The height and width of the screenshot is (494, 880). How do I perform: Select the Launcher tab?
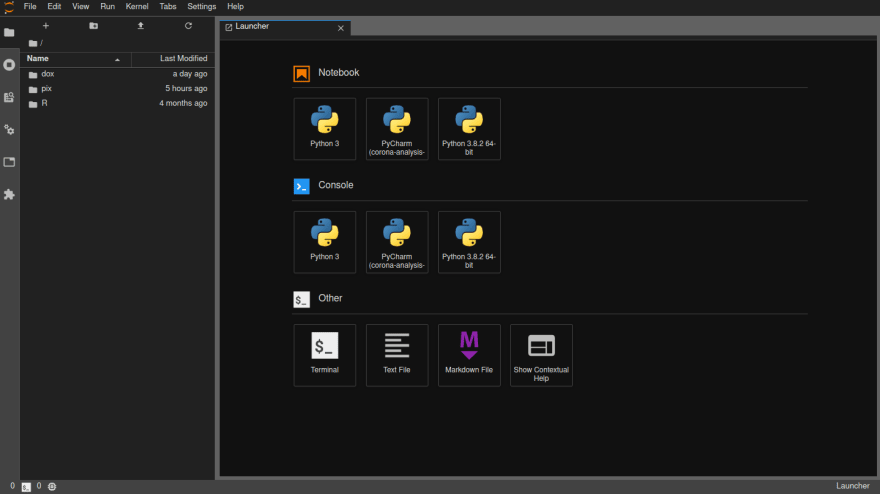(x=285, y=28)
